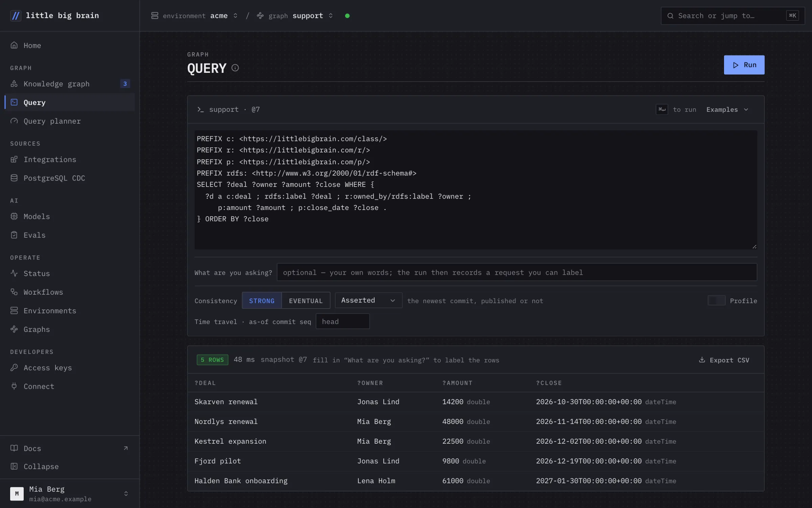Click the ⌘↵ to run hint
812x508 pixels.
tap(676, 109)
